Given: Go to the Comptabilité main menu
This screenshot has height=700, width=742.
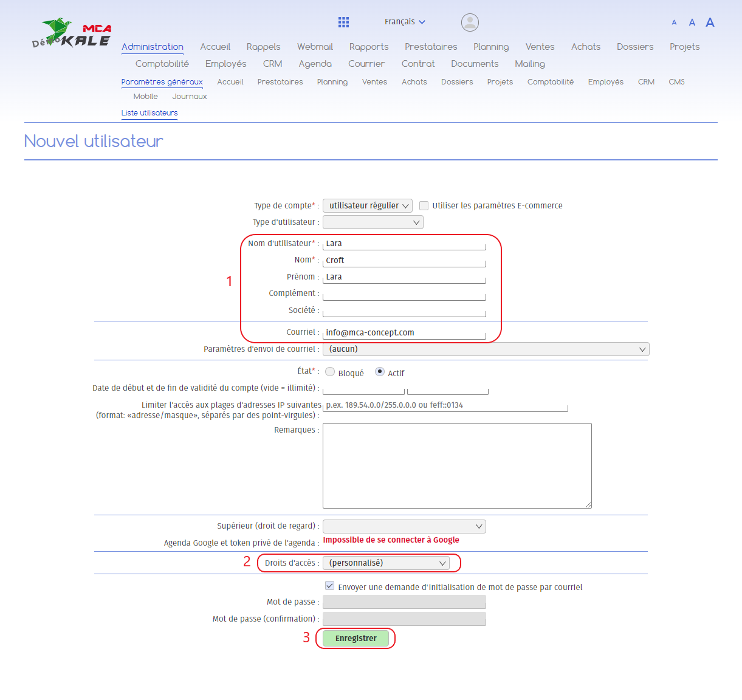Looking at the screenshot, I should (162, 64).
